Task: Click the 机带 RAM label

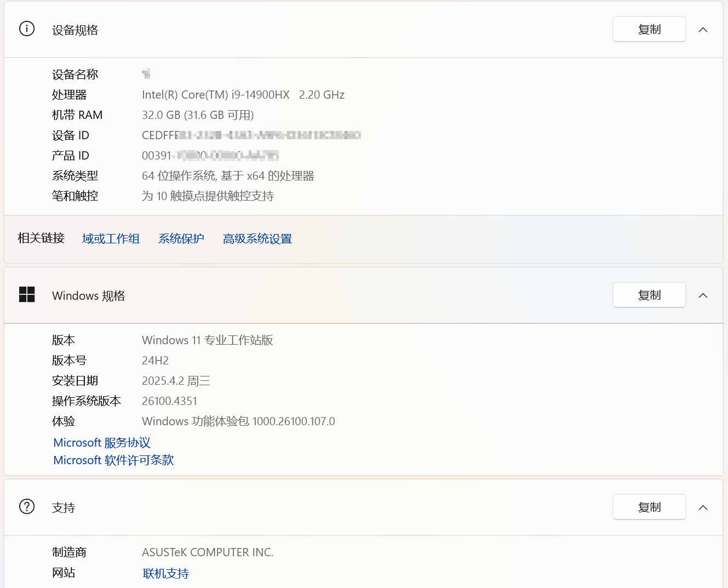Action: (x=77, y=115)
